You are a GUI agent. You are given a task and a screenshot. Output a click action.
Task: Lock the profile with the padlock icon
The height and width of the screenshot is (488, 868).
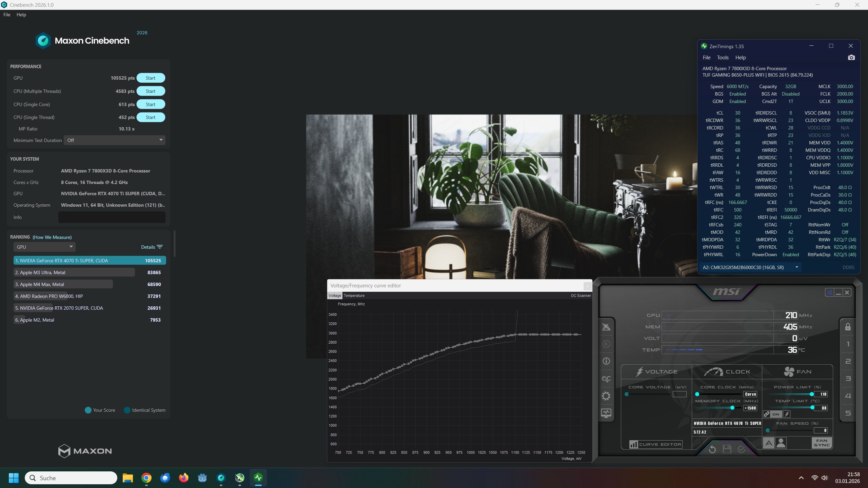pyautogui.click(x=848, y=326)
